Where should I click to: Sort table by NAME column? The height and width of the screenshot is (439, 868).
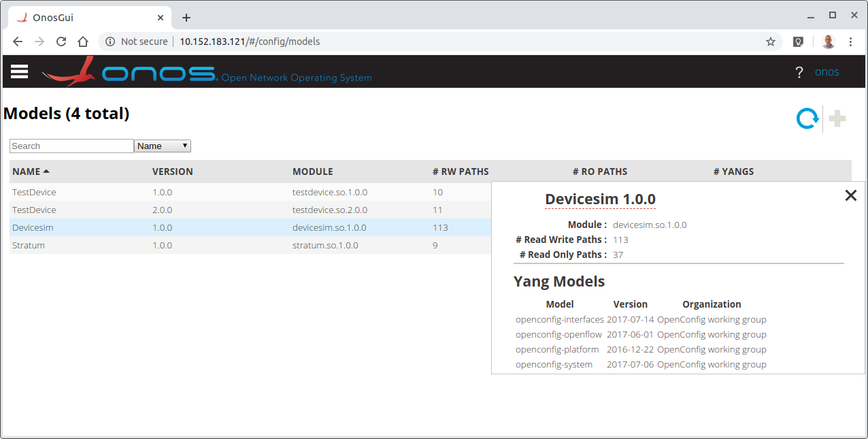point(31,172)
